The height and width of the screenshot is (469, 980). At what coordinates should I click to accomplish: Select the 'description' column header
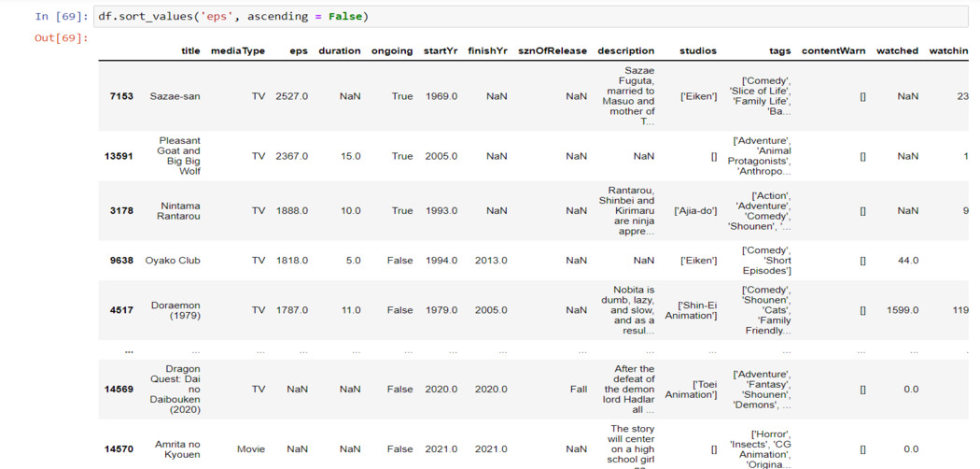625,51
